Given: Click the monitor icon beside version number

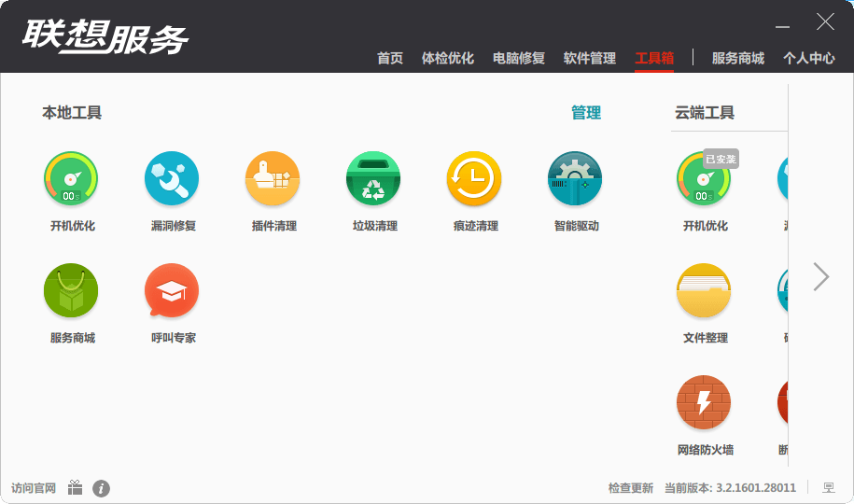Looking at the screenshot, I should coord(829,487).
